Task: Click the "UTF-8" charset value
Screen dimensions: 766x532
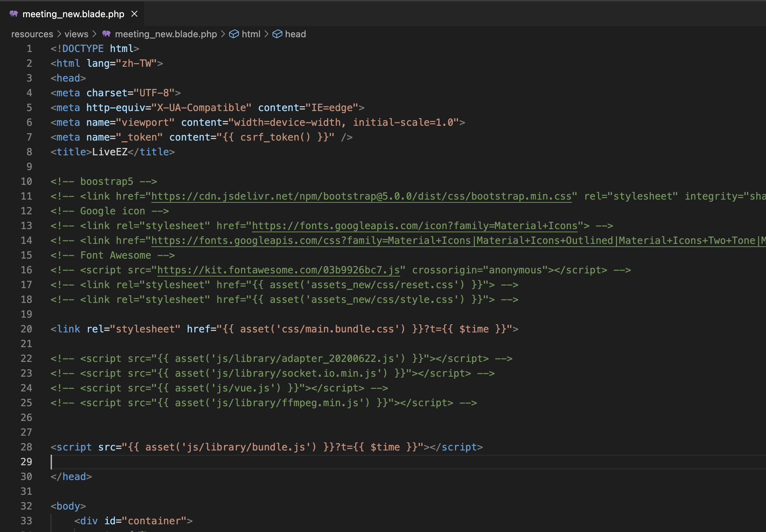Action: 154,93
